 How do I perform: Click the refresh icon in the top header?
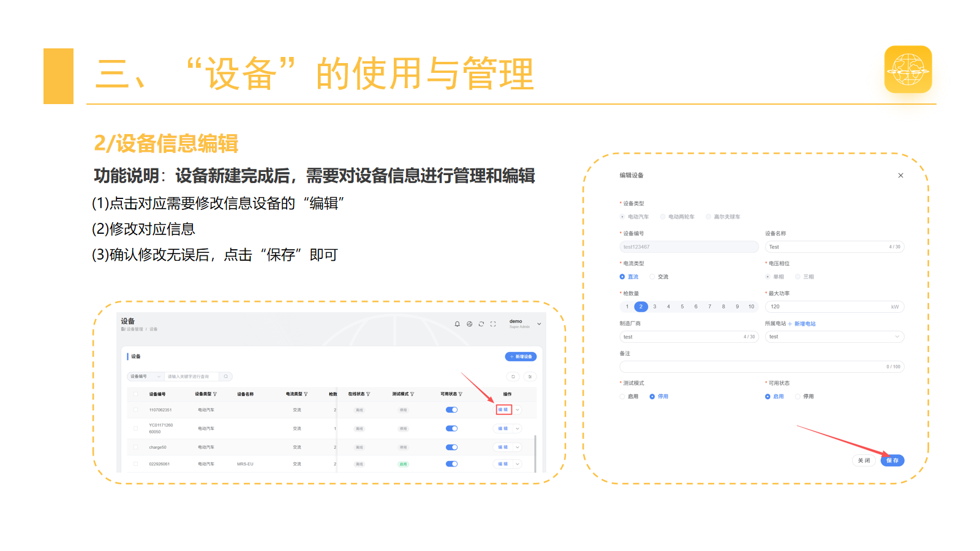(x=481, y=324)
